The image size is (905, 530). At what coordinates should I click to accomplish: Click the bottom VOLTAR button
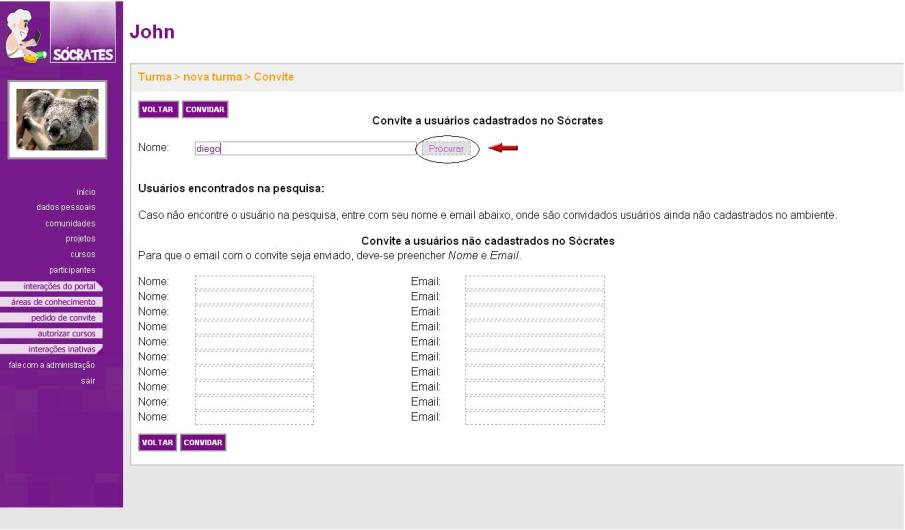point(157,442)
